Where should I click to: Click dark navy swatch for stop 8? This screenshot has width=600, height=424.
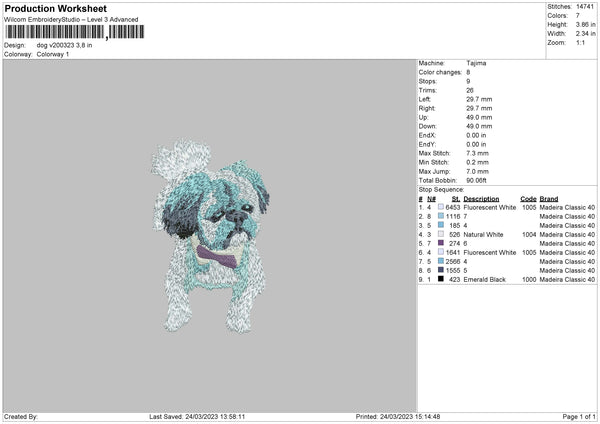pos(441,270)
